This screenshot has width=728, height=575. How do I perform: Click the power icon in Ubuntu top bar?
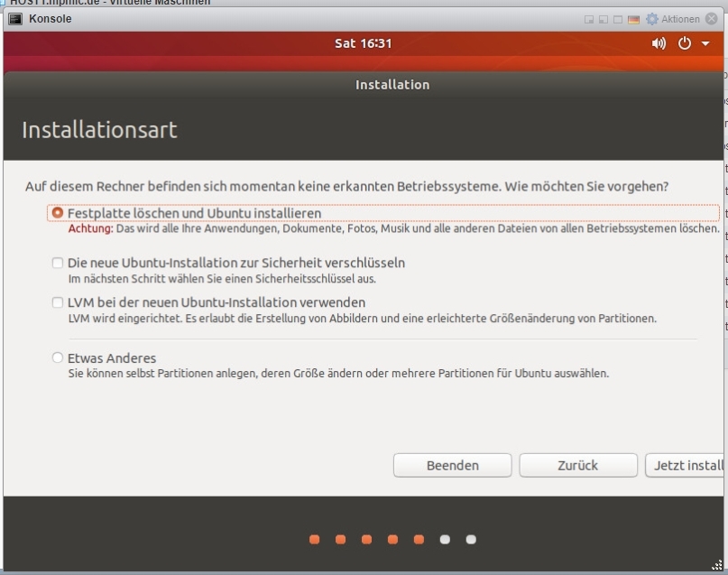pyautogui.click(x=685, y=43)
